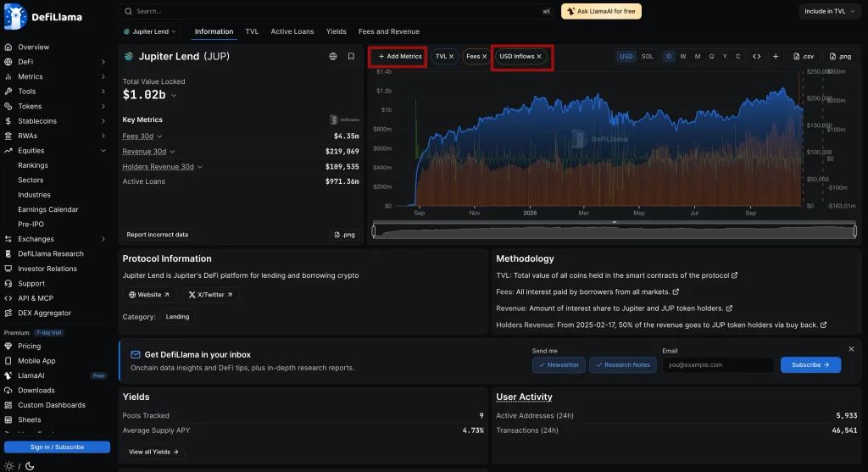Click the Sheets table icon
The height and width of the screenshot is (472, 868).
pos(8,420)
